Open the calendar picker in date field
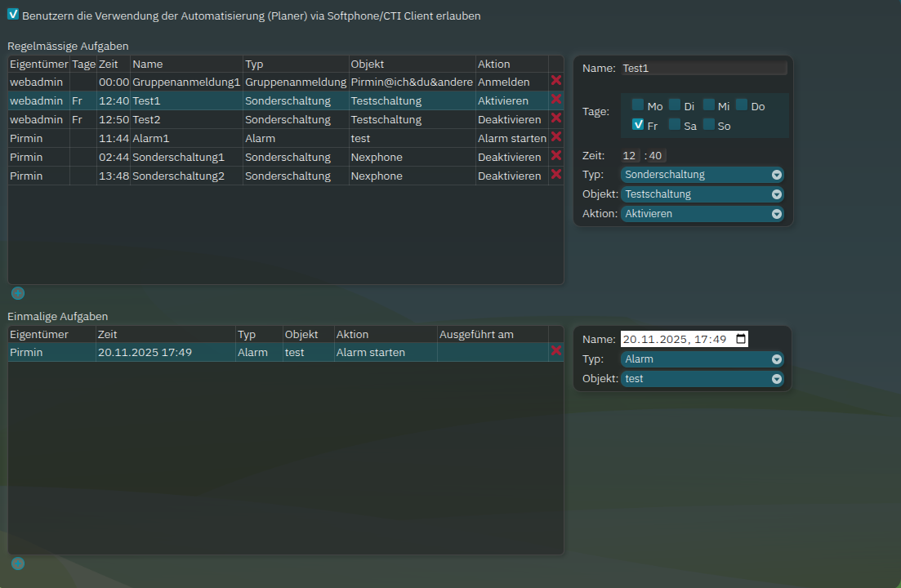Screen dimensions: 901x588 click(x=740, y=339)
